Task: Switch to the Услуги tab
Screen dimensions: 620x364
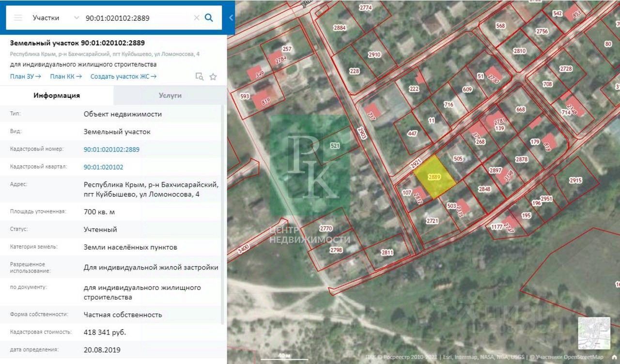Action: (170, 95)
